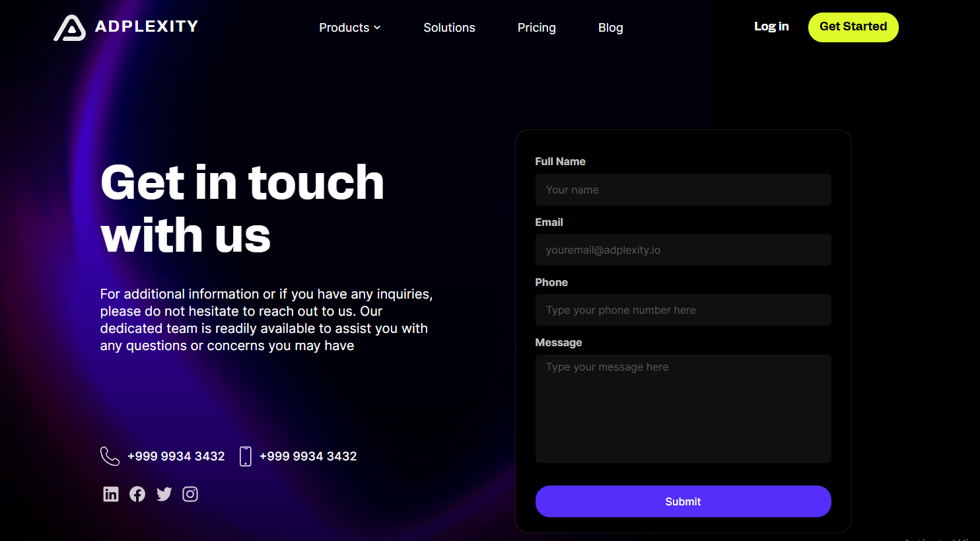Click the telephone handset icon
Viewport: 980px width, 541px height.
coord(110,456)
